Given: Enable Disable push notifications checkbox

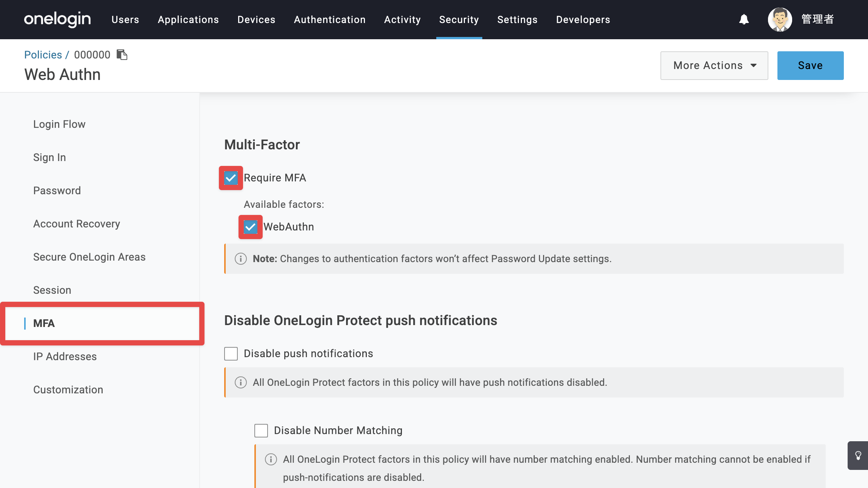Looking at the screenshot, I should 231,354.
